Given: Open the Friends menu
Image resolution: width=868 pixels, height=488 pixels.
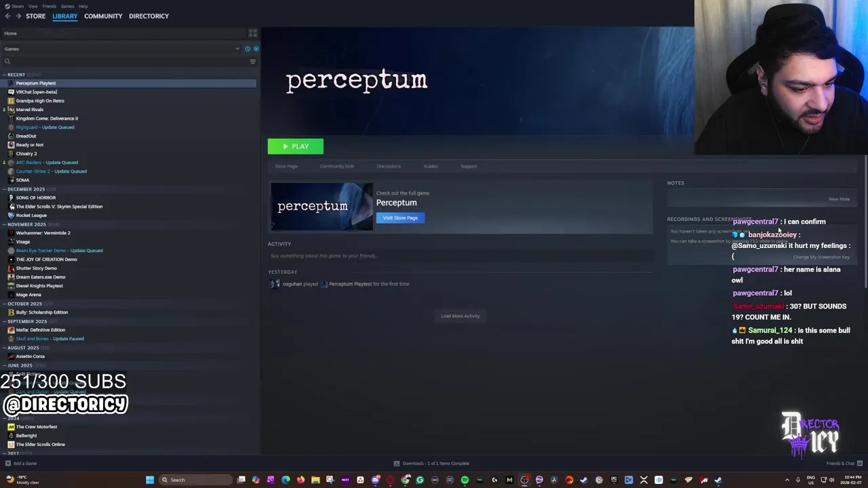Looking at the screenshot, I should click(50, 6).
